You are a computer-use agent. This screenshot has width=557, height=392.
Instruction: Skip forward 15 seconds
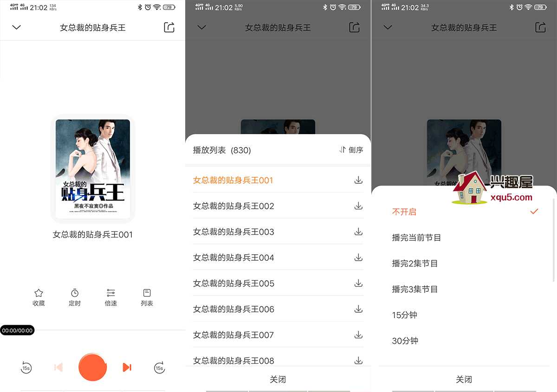(159, 368)
